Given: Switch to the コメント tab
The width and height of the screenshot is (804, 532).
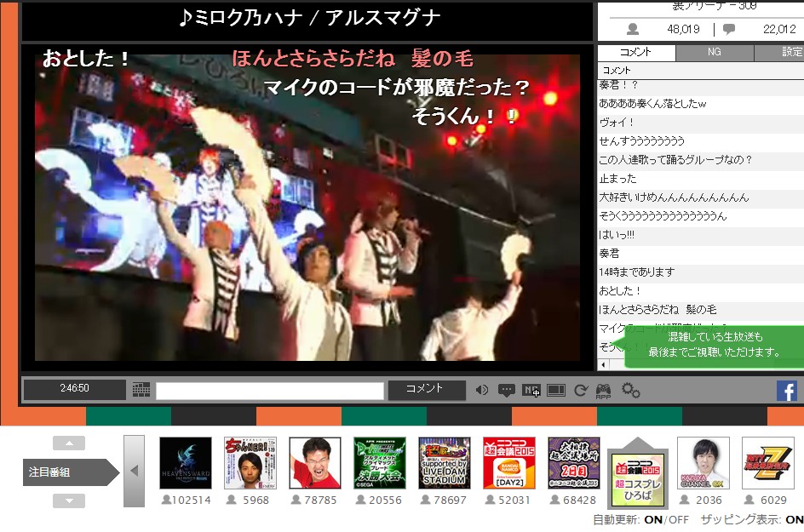Looking at the screenshot, I should [636, 52].
